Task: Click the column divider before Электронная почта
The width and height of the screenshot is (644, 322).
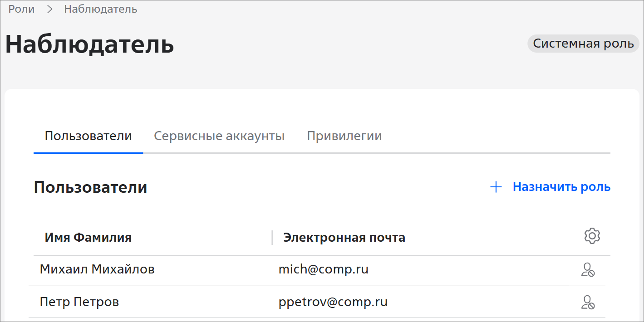Action: coord(272,237)
